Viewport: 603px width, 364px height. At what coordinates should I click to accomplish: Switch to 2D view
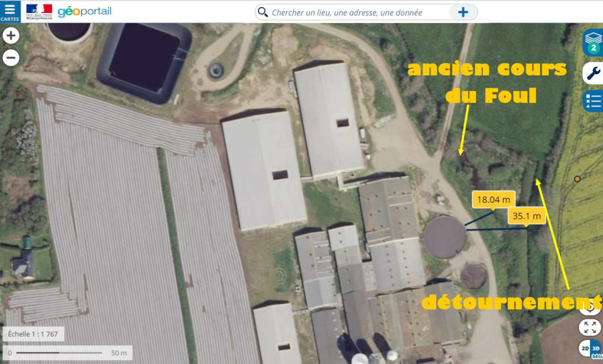coord(585,349)
